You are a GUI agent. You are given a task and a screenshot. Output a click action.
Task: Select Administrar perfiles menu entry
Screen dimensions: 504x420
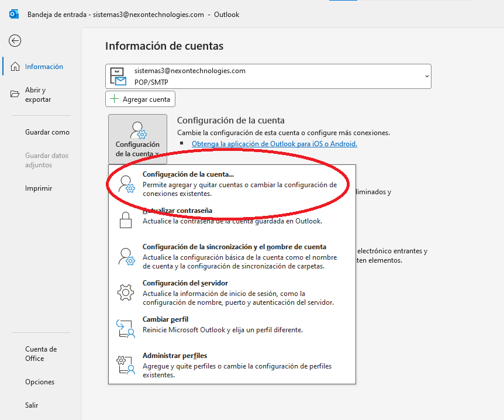click(232, 365)
